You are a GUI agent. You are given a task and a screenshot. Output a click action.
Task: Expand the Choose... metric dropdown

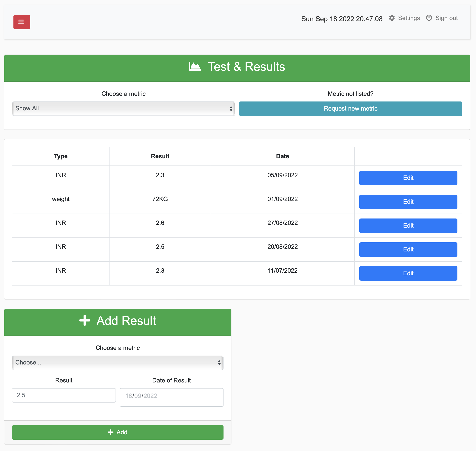118,363
